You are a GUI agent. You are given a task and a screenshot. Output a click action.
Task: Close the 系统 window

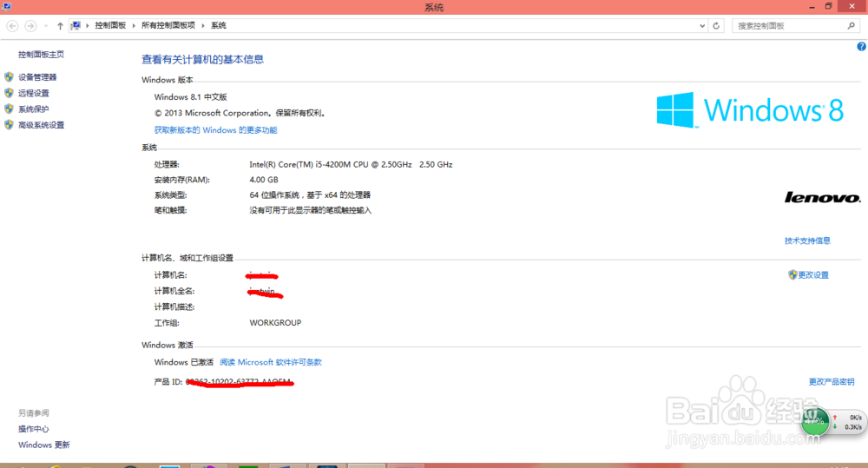pyautogui.click(x=852, y=7)
